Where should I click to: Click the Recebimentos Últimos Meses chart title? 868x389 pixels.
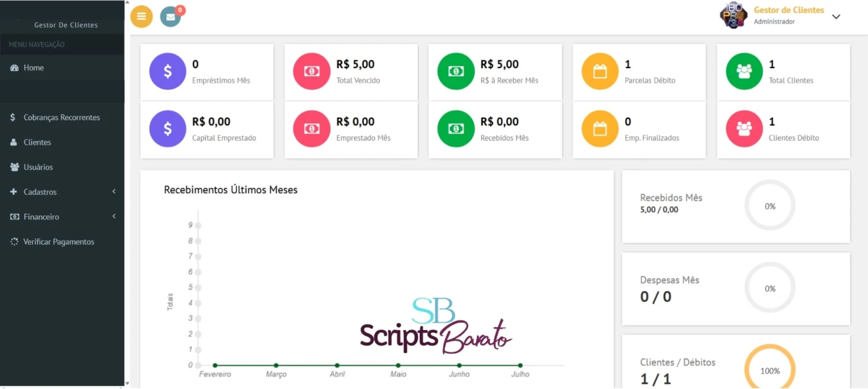[x=231, y=190]
